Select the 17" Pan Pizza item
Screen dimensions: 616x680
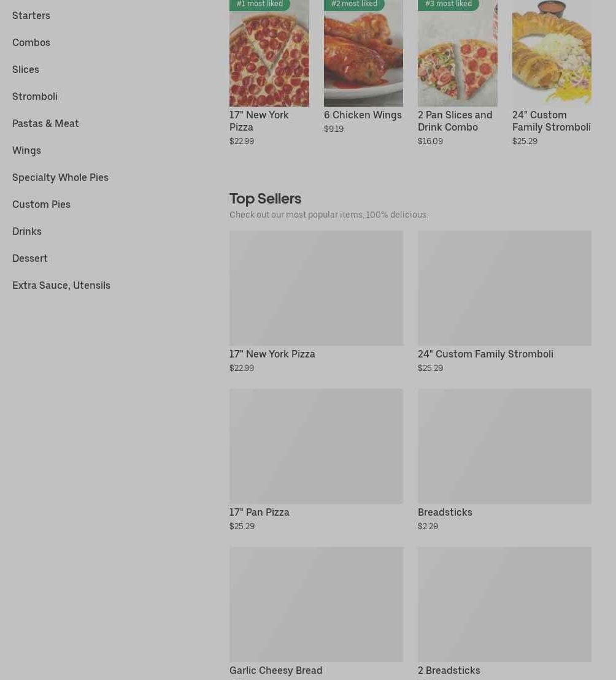click(x=316, y=460)
